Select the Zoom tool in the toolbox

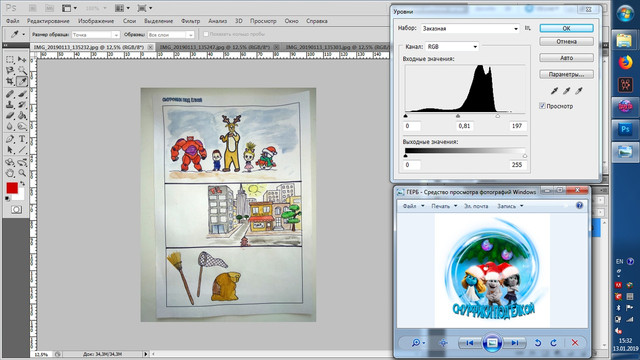point(22,173)
